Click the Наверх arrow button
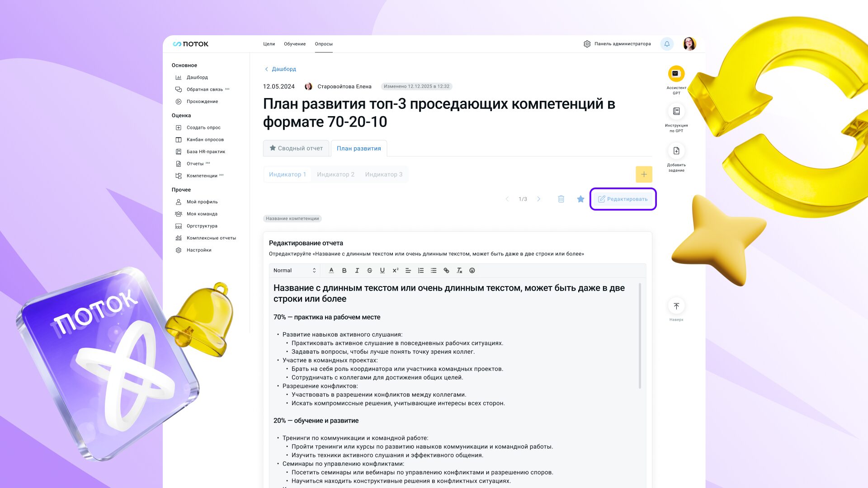 coord(676,306)
